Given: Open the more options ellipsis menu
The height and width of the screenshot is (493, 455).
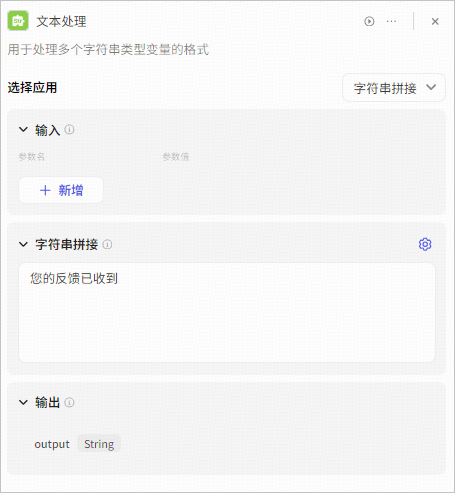Looking at the screenshot, I should pos(391,21).
